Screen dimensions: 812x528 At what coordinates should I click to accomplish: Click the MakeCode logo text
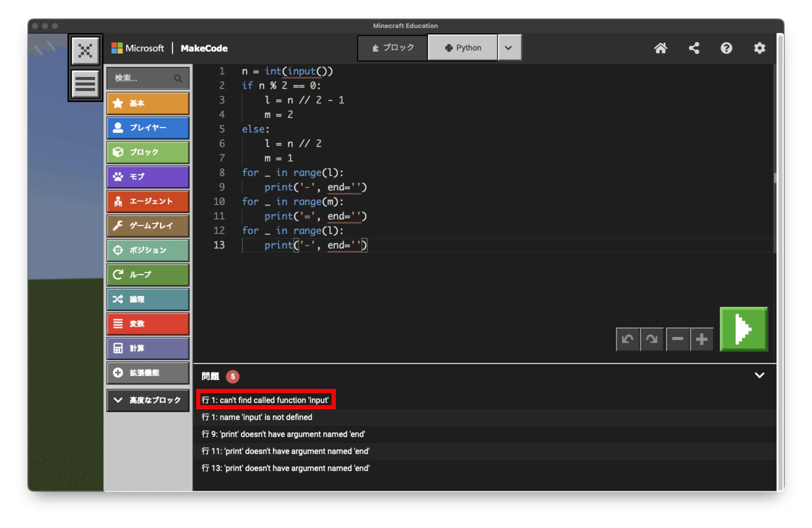click(204, 48)
